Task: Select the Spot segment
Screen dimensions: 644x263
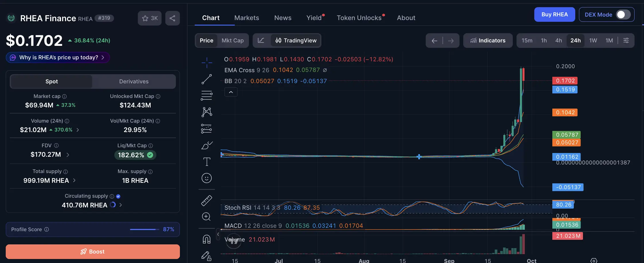Action: (52, 81)
